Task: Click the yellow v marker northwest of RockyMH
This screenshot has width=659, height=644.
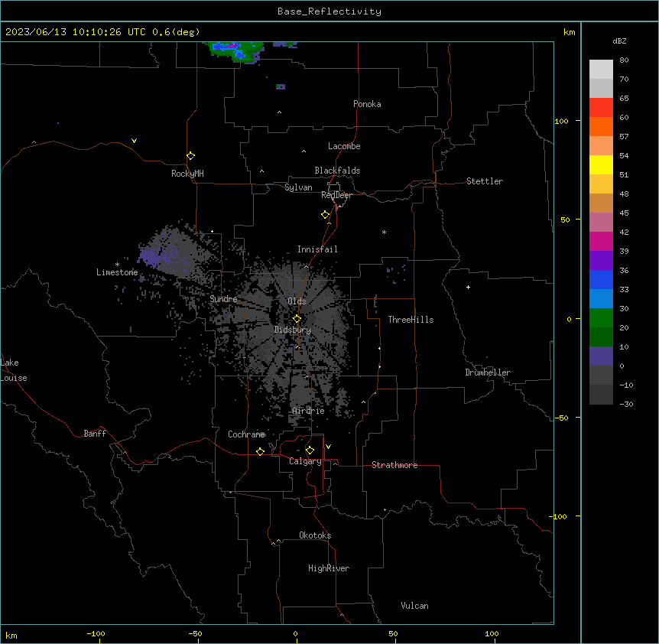Action: 134,141
